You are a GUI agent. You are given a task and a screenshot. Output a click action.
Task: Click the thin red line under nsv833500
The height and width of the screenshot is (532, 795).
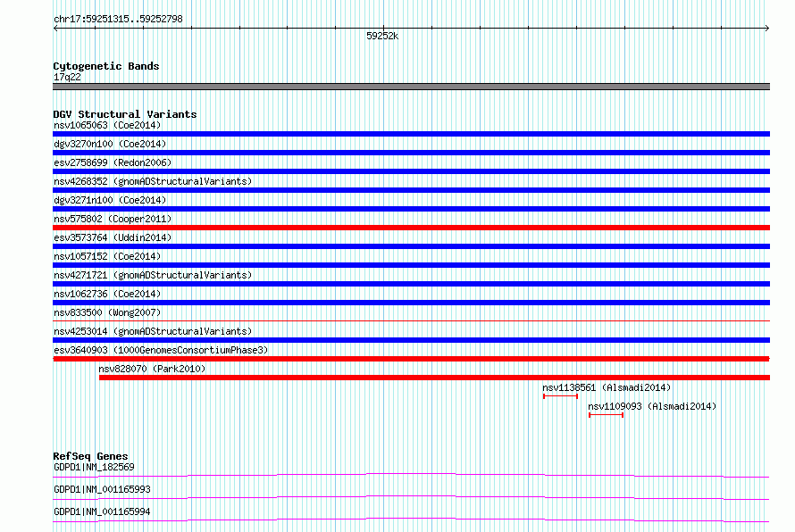411,320
